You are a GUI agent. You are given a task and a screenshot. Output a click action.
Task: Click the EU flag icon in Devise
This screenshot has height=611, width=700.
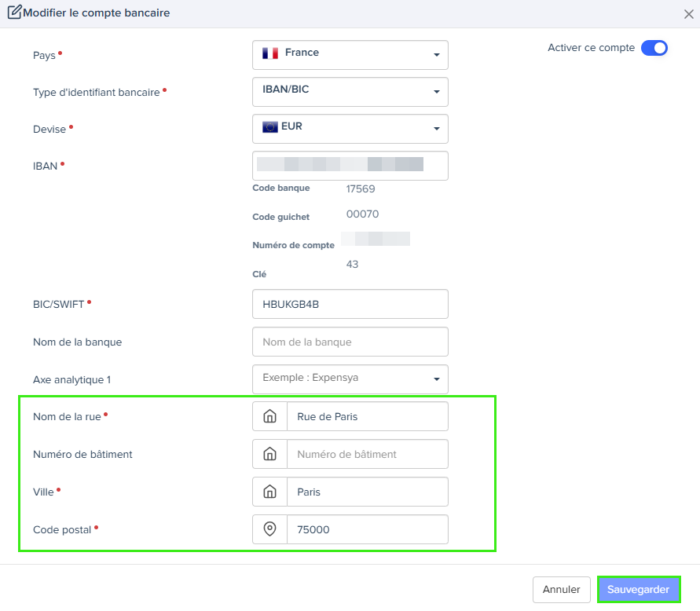coord(270,127)
